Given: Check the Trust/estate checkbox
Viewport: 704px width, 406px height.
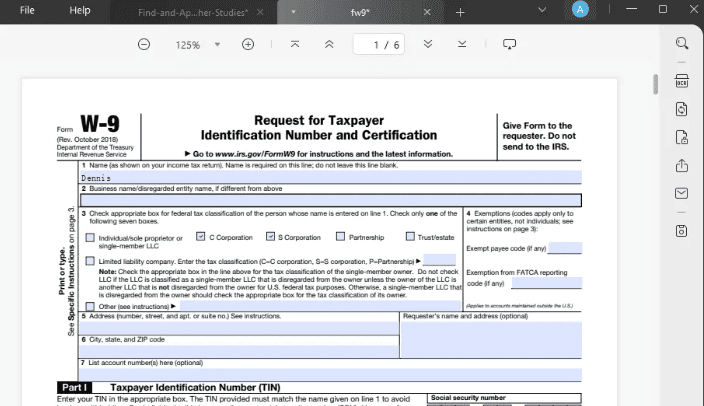Looking at the screenshot, I should [x=410, y=236].
